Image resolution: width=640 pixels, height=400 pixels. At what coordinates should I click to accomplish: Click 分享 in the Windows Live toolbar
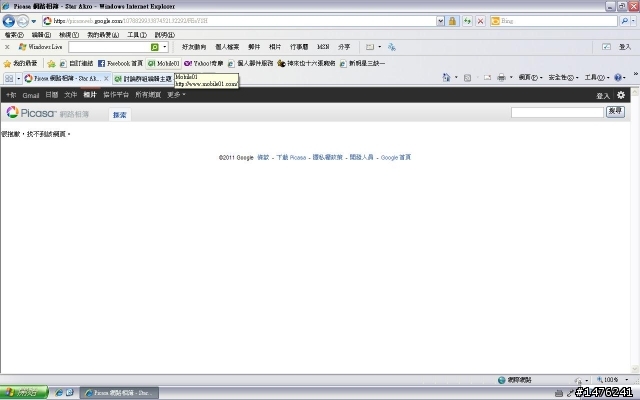[344, 47]
